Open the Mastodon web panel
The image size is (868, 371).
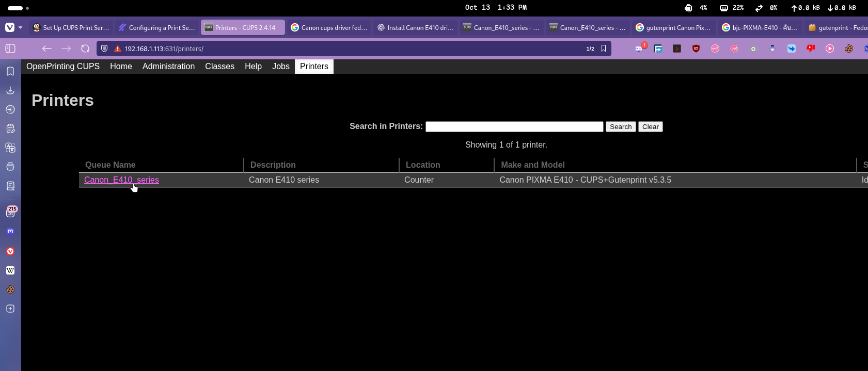point(10,232)
